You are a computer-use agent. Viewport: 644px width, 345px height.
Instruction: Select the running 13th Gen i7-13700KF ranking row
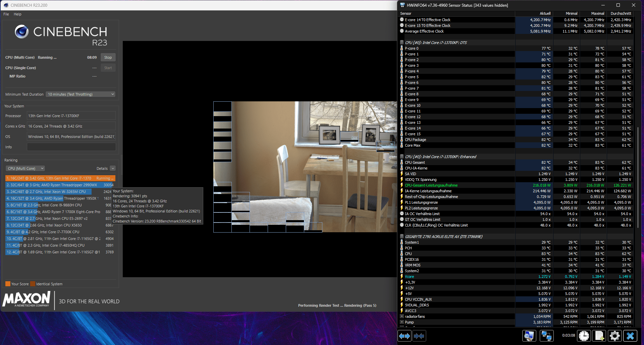[x=60, y=178]
